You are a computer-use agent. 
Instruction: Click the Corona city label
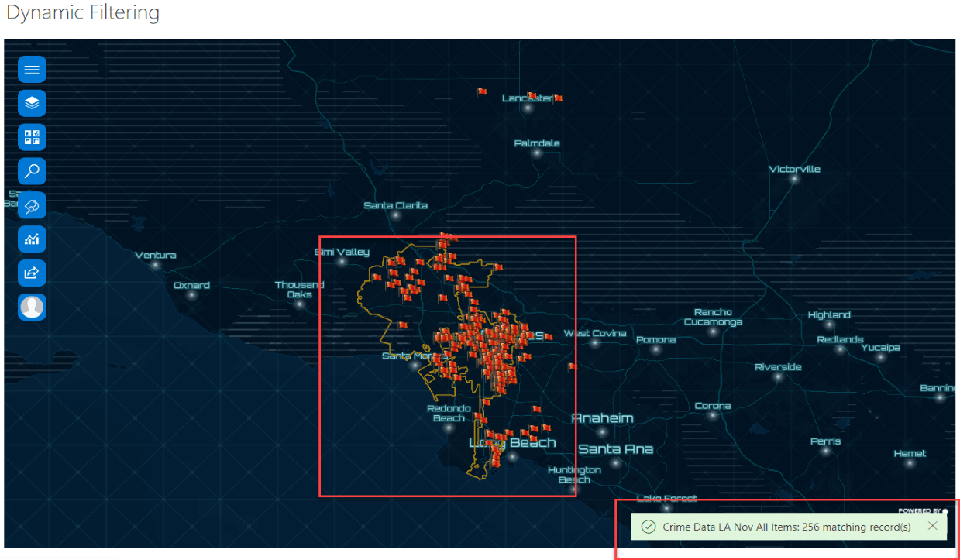pyautogui.click(x=713, y=405)
